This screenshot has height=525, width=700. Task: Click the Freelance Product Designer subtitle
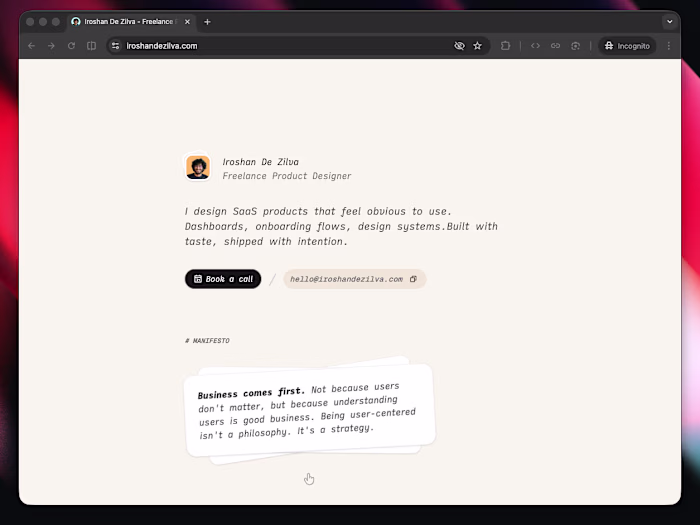point(287,176)
